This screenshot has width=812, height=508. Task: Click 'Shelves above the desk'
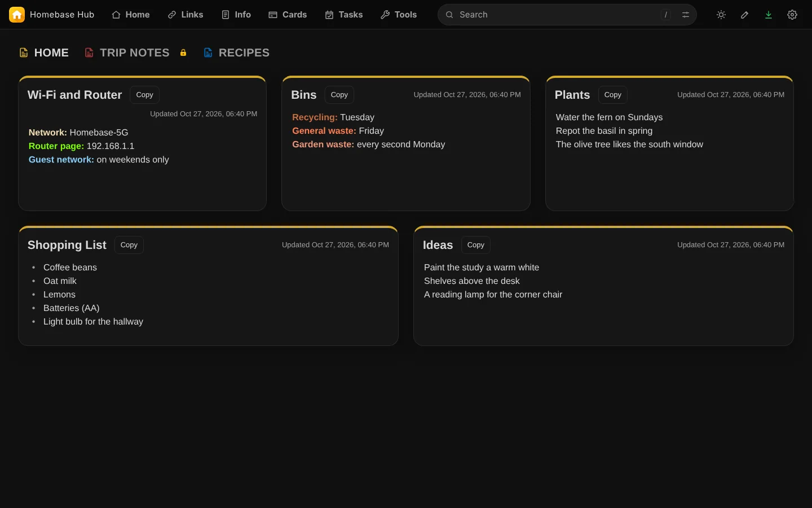472,281
